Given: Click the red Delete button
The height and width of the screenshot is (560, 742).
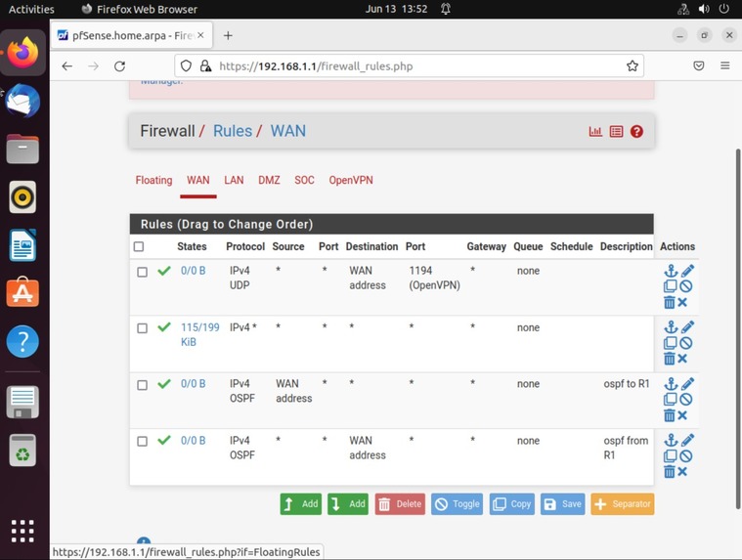Looking at the screenshot, I should 401,504.
